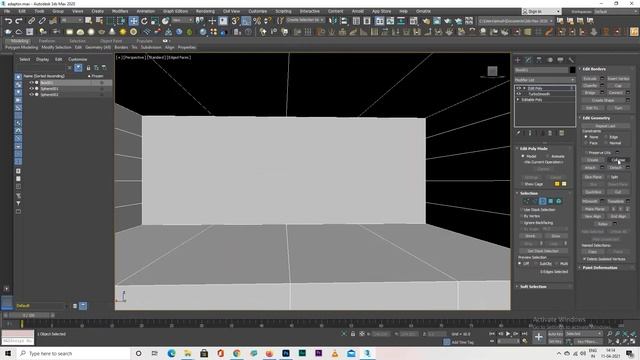Open the Customize menu
640x360 pixels.
[x=258, y=11]
